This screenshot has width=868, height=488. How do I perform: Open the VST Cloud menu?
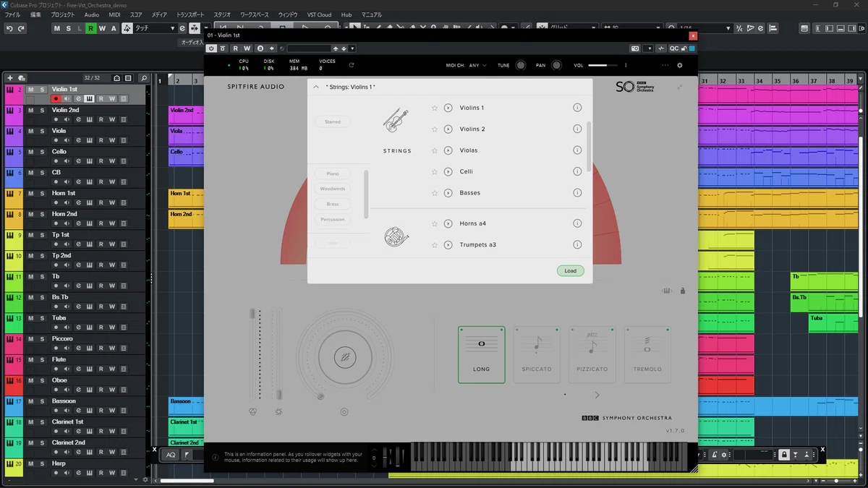coord(319,14)
